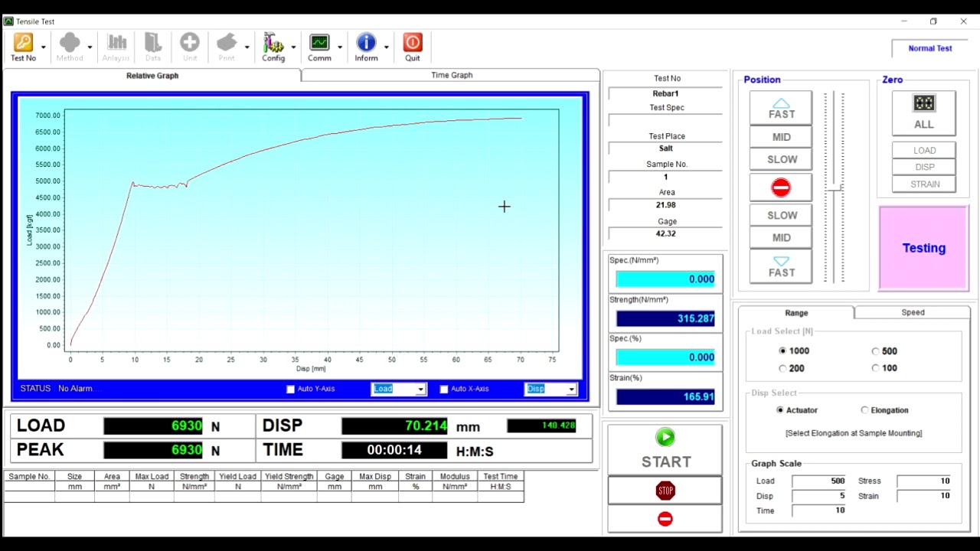The image size is (980, 551).
Task: Click the lower MID position button
Action: (781, 237)
